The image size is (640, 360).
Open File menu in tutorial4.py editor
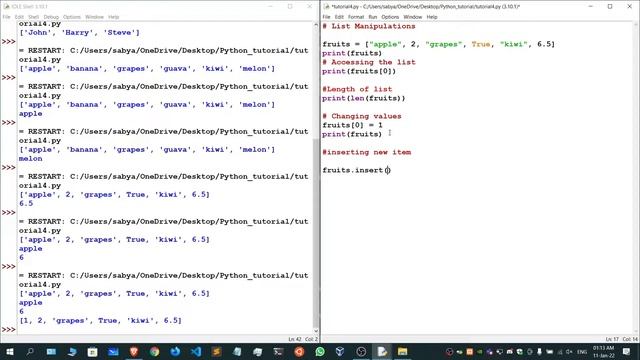pos(327,17)
